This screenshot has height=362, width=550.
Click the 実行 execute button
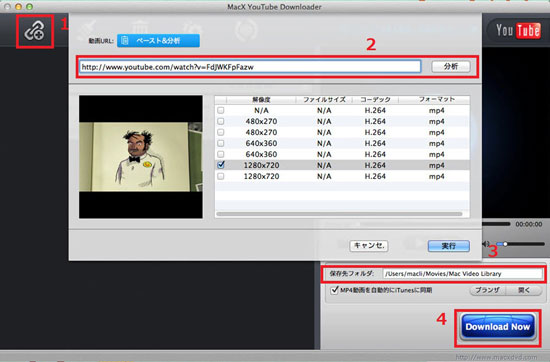point(449,246)
